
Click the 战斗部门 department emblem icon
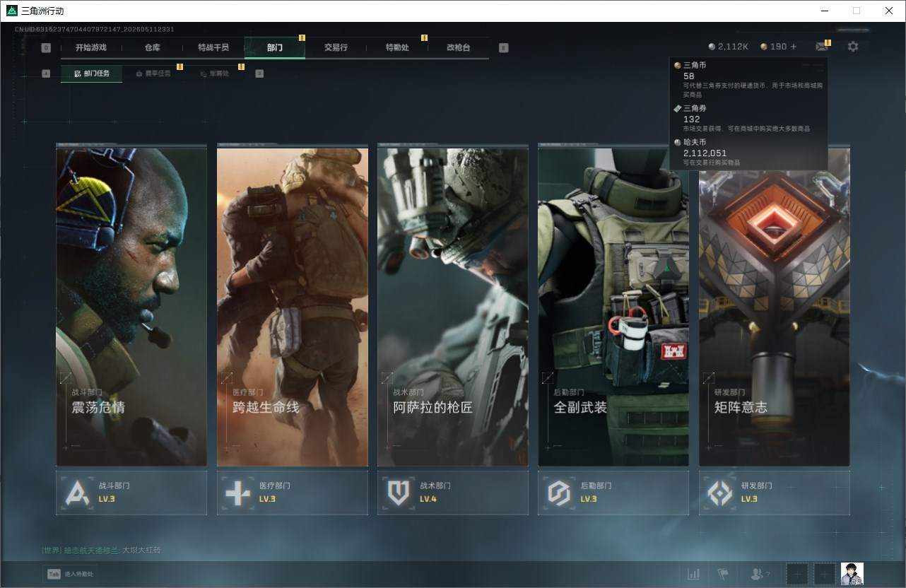point(76,493)
